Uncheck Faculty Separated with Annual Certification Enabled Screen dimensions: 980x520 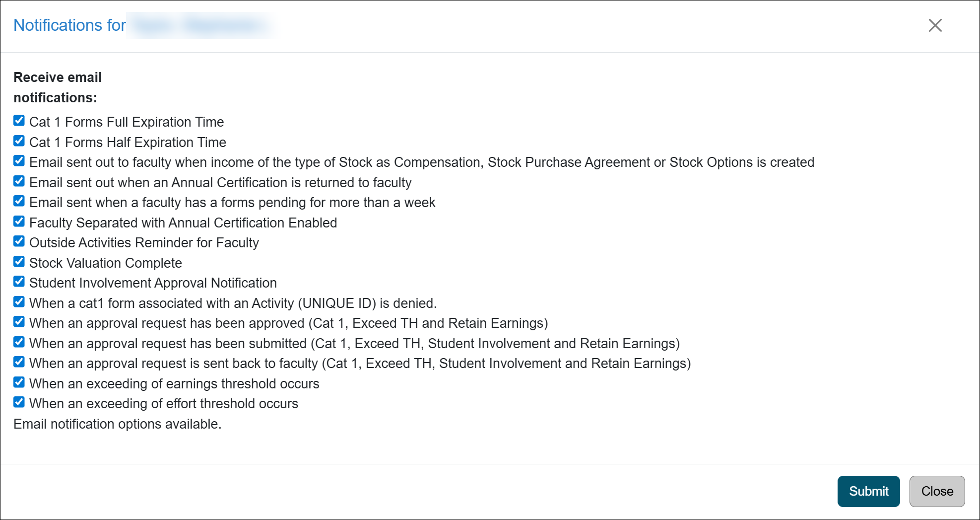point(19,222)
